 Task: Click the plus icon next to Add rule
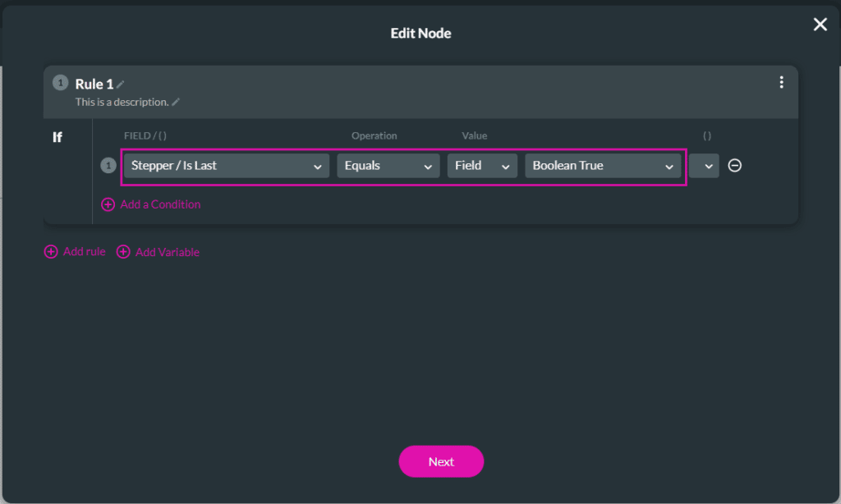51,252
